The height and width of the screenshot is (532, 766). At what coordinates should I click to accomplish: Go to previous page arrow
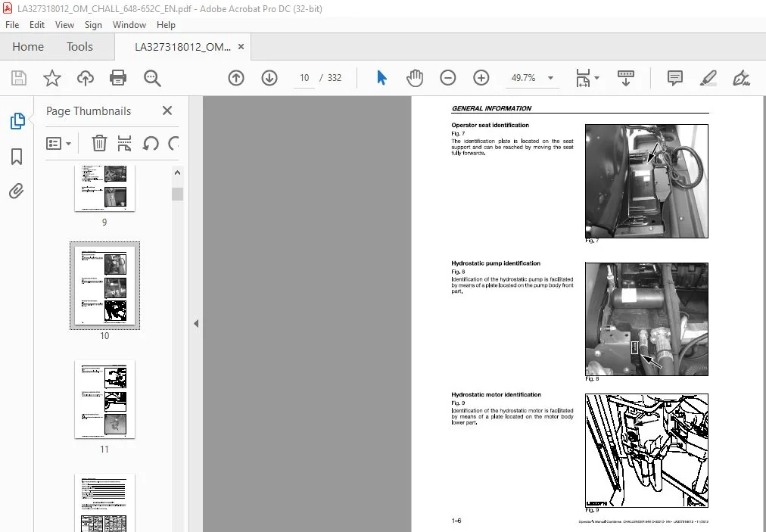click(236, 78)
